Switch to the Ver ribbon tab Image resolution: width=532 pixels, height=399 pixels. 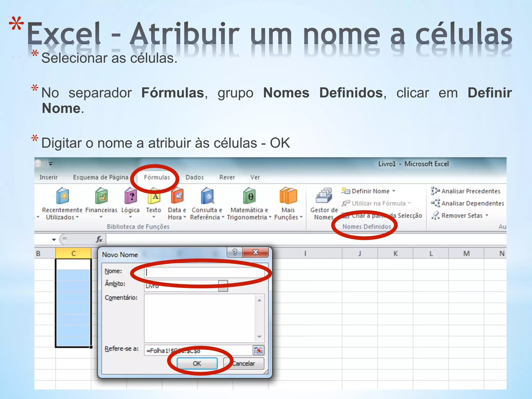255,177
